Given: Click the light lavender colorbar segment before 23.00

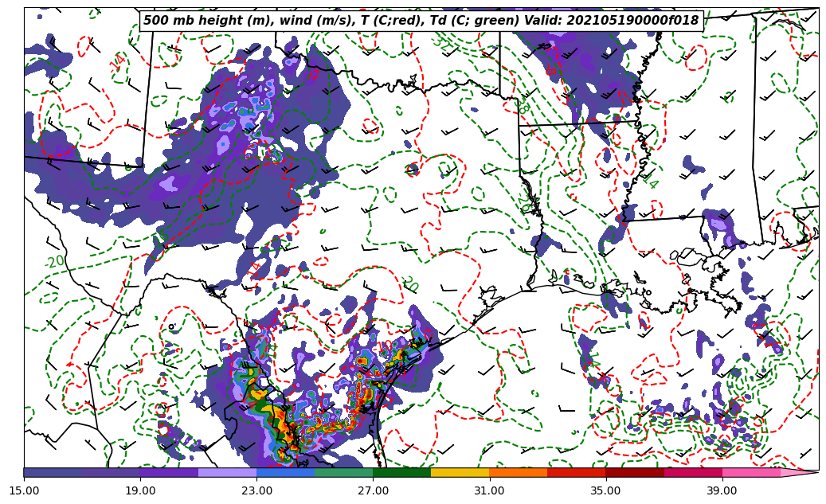Looking at the screenshot, I should pos(227,472).
